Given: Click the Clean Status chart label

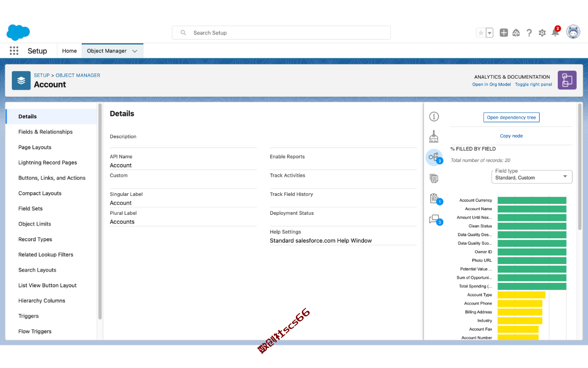Looking at the screenshot, I should click(480, 226).
